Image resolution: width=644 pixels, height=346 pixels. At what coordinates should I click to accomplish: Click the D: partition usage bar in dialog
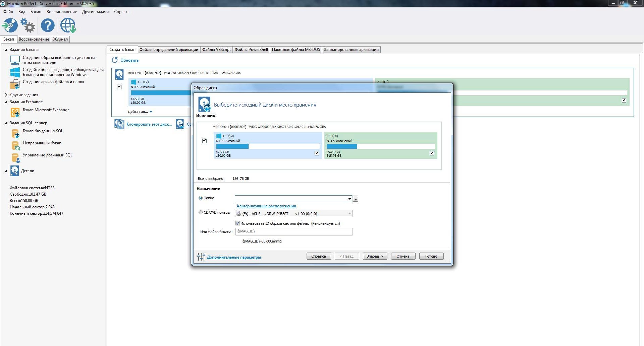381,146
